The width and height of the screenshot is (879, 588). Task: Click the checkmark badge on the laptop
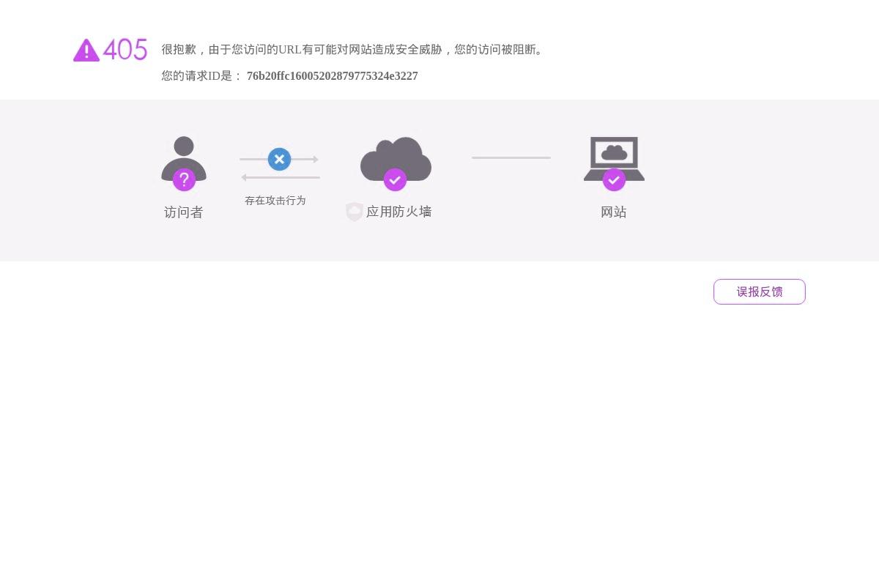coord(614,179)
